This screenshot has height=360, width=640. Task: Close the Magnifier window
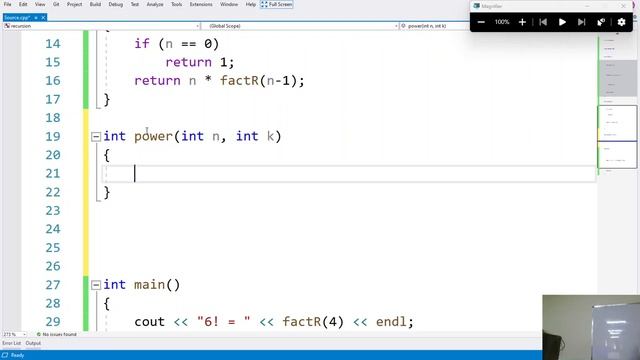click(623, 6)
